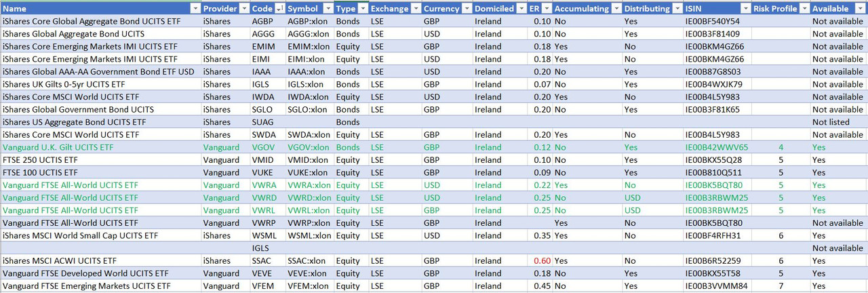868x293 pixels.
Task: Select ISIN cell IE00B6R52259
Action: (x=717, y=260)
